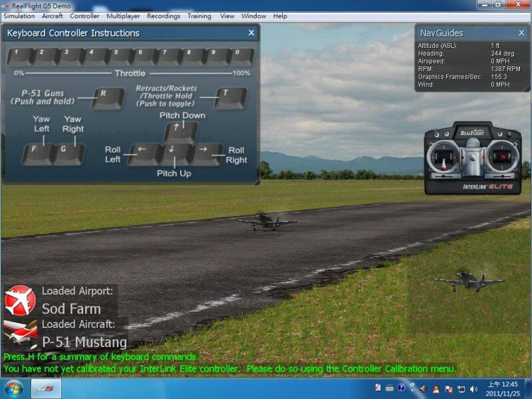Image resolution: width=532 pixels, height=399 pixels.
Task: Click throttle key 2 in the instructions
Action: (45, 57)
